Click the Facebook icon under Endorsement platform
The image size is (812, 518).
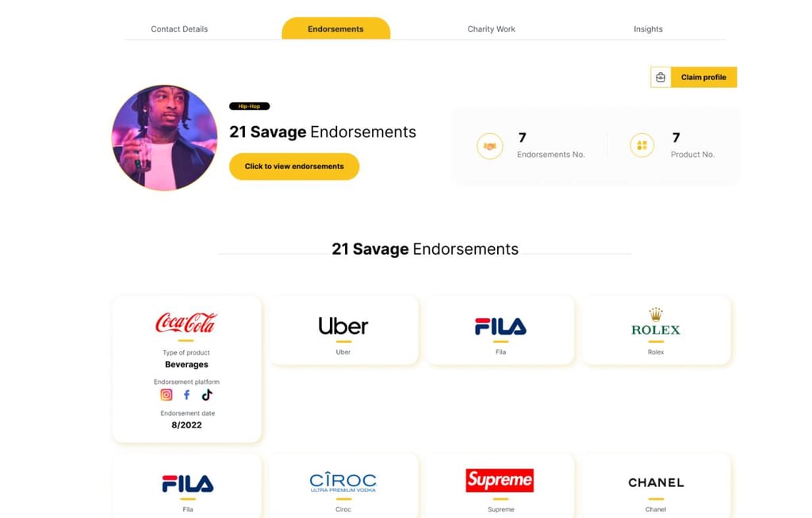pos(186,395)
